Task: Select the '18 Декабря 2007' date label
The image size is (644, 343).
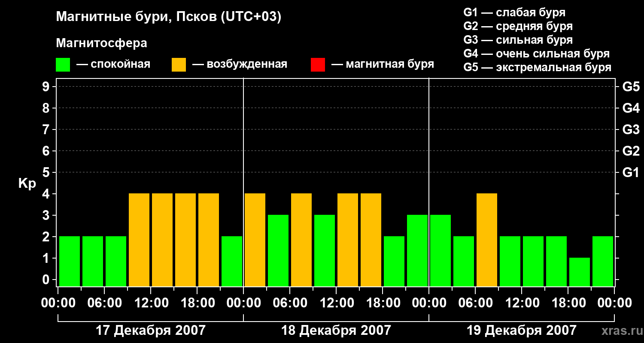Action: [336, 331]
